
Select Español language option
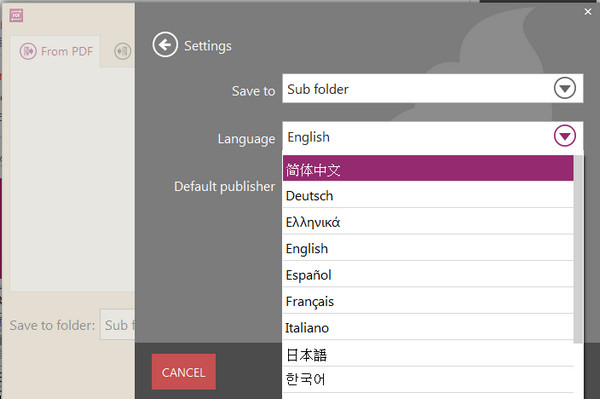428,274
